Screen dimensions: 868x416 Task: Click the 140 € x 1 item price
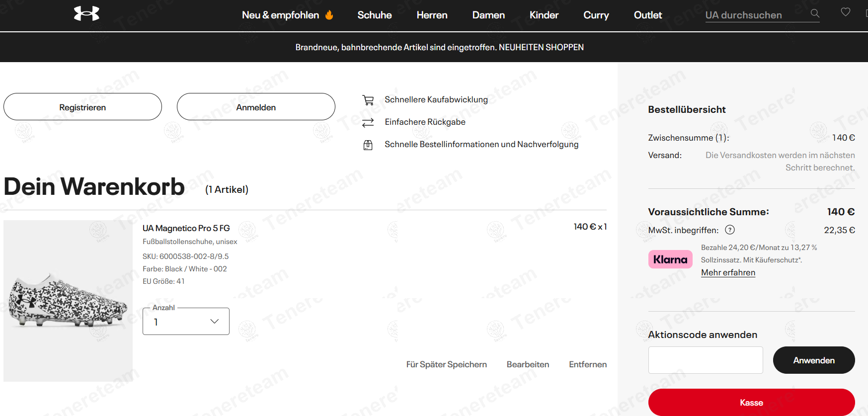590,227
